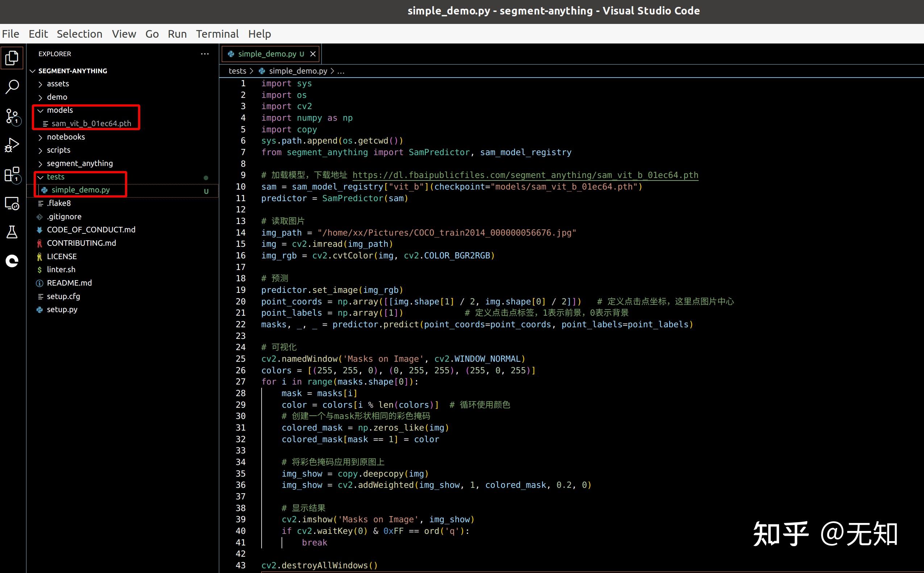Open the Run and Debug view
The image size is (924, 573).
(x=12, y=145)
